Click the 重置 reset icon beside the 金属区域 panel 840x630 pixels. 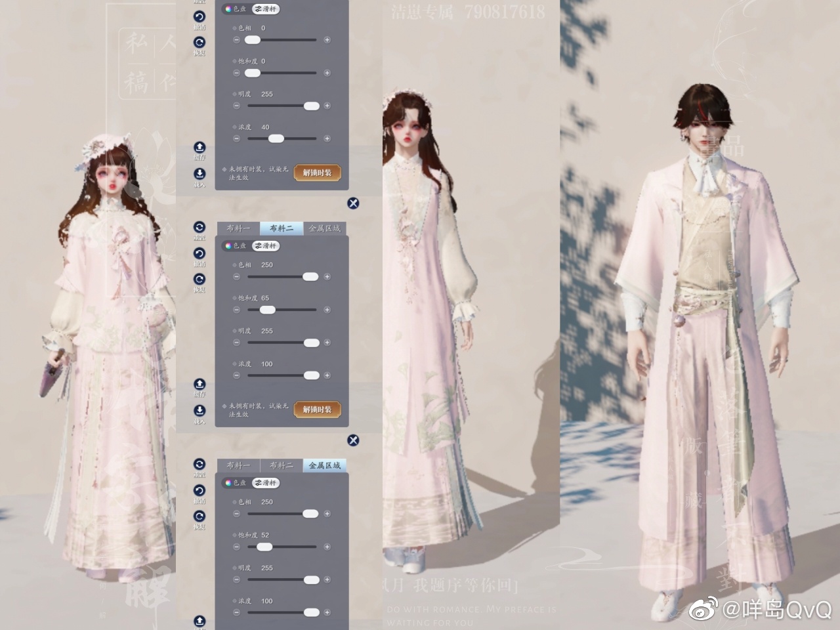pyautogui.click(x=199, y=465)
